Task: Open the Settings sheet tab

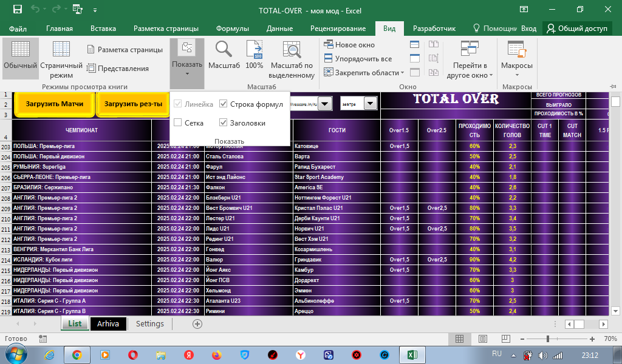Action: coord(149,323)
